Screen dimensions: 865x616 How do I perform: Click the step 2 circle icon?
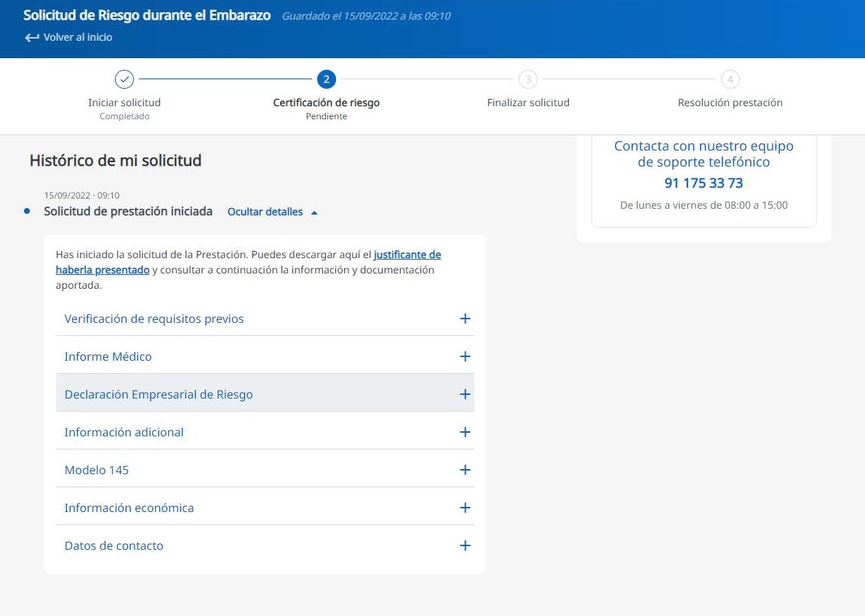pyautogui.click(x=327, y=79)
